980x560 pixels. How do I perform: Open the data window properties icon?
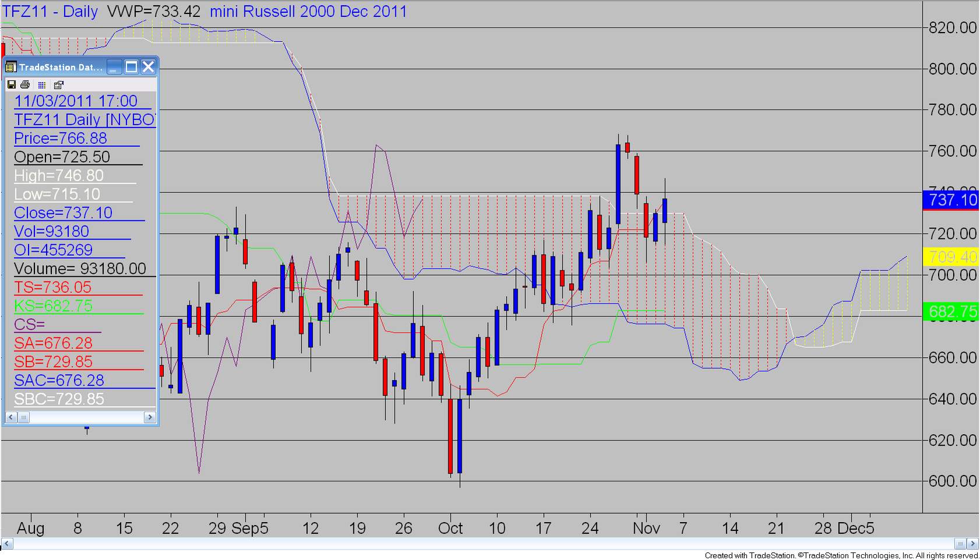(x=58, y=84)
